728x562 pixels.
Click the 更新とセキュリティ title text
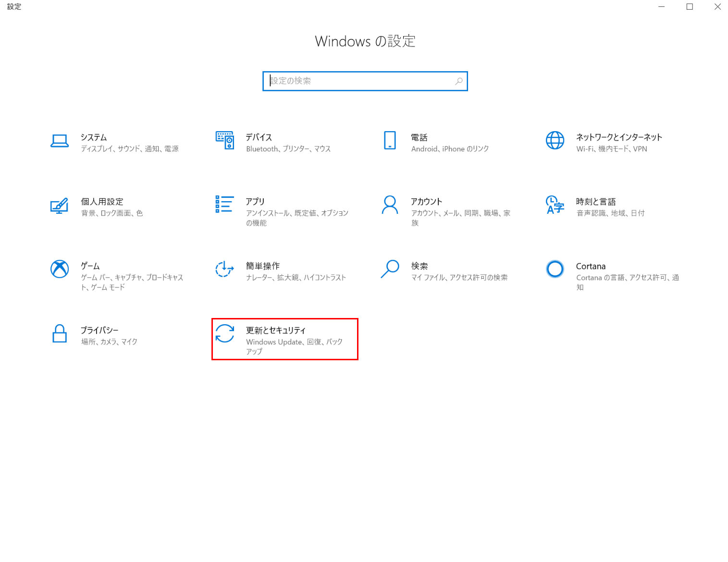[276, 330]
